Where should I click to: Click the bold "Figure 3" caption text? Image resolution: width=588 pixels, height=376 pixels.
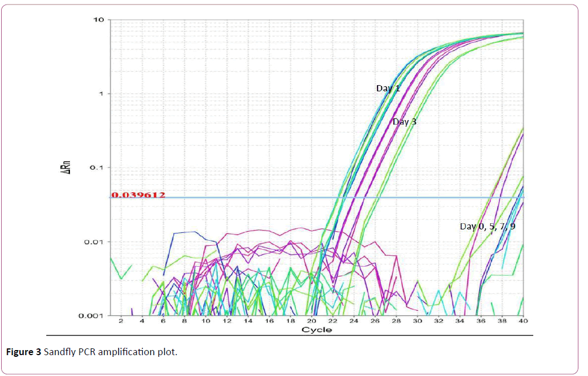pos(23,352)
